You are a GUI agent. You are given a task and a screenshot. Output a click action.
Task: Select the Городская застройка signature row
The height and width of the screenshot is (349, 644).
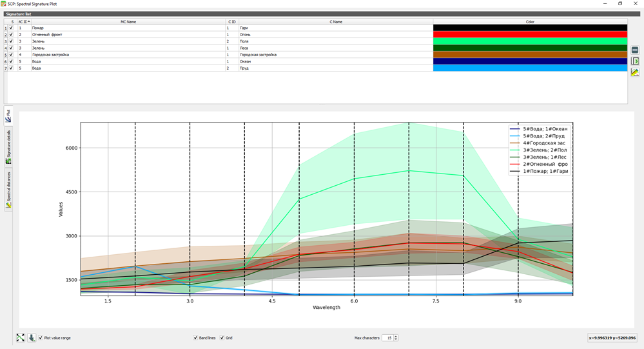[315, 55]
